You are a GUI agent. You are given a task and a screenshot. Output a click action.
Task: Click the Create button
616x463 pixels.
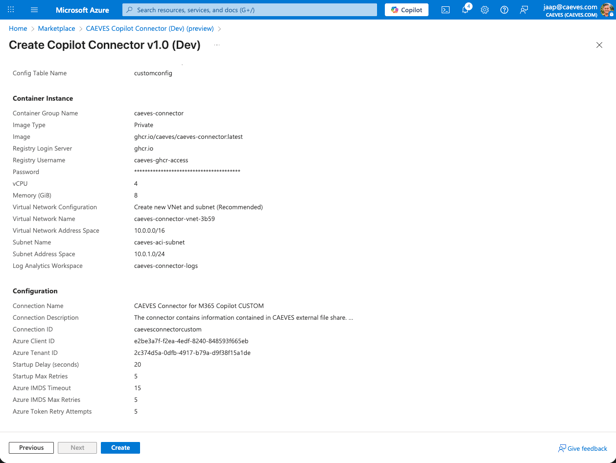click(120, 448)
